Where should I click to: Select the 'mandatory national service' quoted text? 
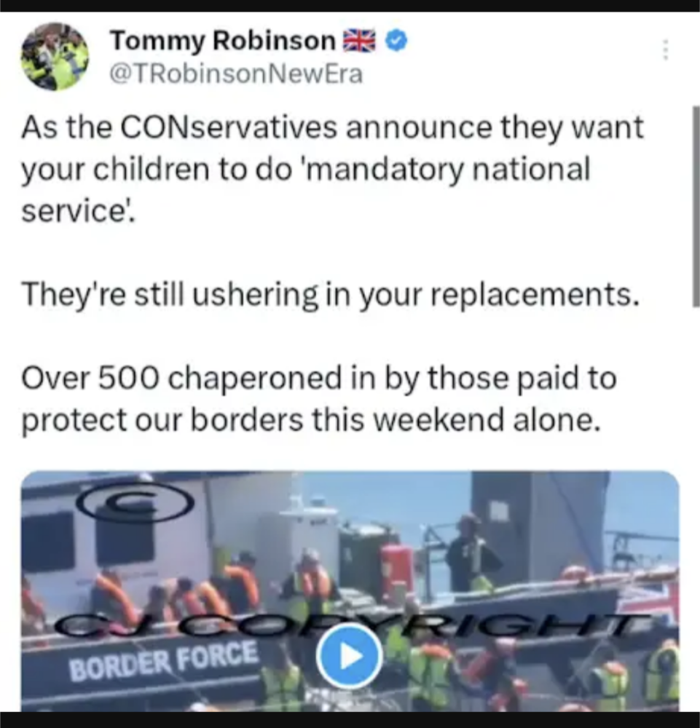[306, 190]
